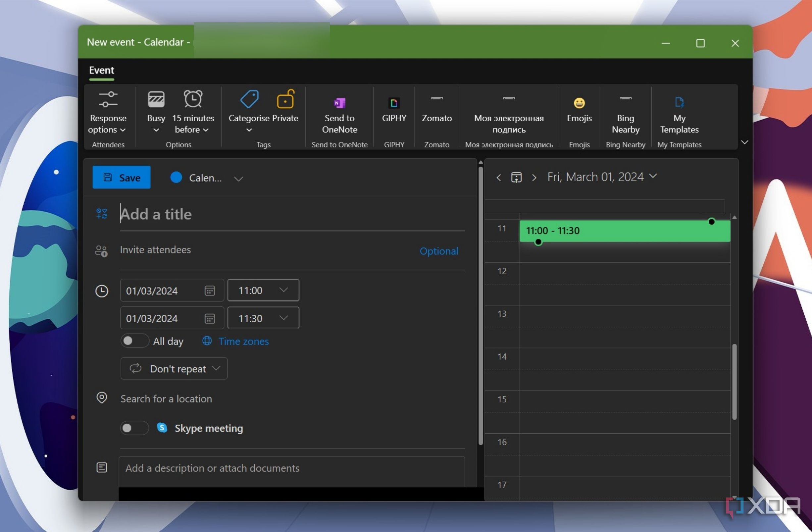Open the Emojis add-in
The width and height of the screenshot is (812, 532).
(x=579, y=110)
